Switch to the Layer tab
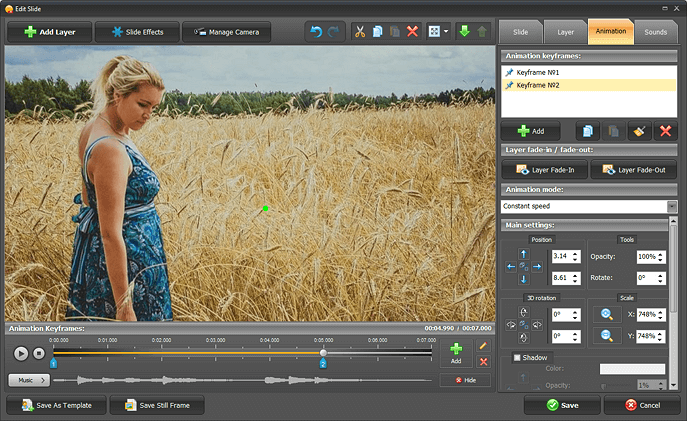The image size is (687, 421). pos(566,32)
